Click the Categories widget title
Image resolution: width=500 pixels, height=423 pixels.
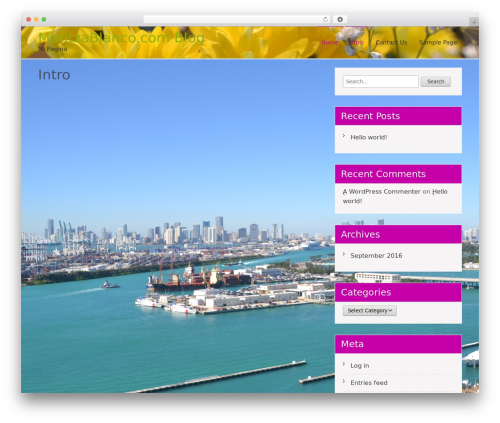coord(366,292)
